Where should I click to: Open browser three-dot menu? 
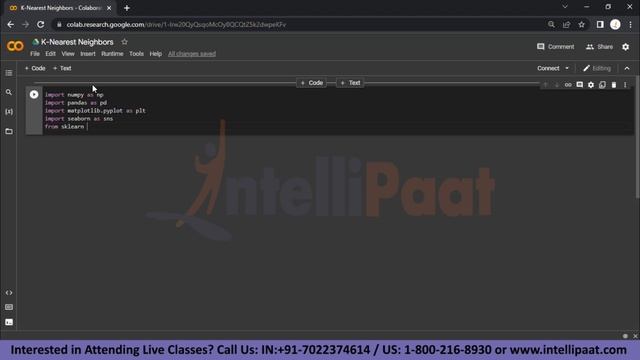630,24
